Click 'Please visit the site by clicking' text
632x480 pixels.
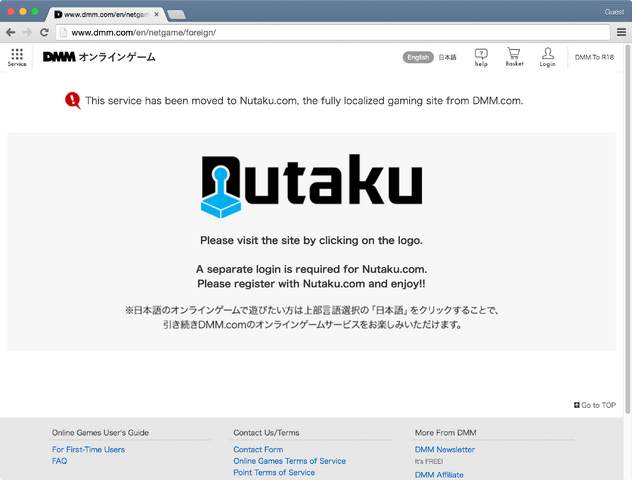tap(311, 241)
